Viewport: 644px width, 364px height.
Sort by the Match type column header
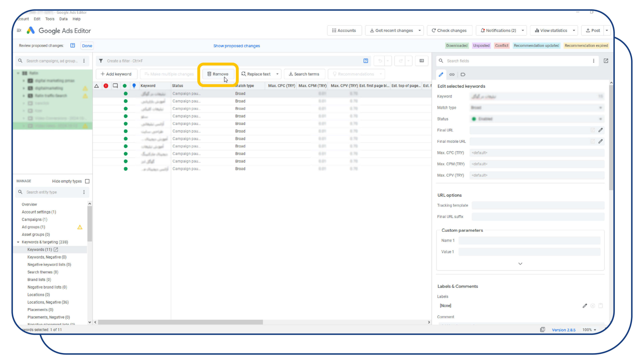[x=249, y=86]
